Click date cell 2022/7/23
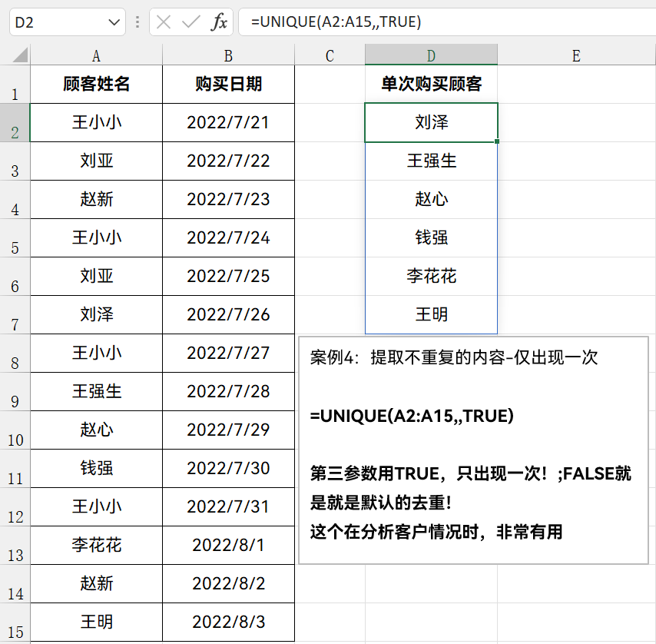Screen dimensions: 656x644 pos(228,200)
